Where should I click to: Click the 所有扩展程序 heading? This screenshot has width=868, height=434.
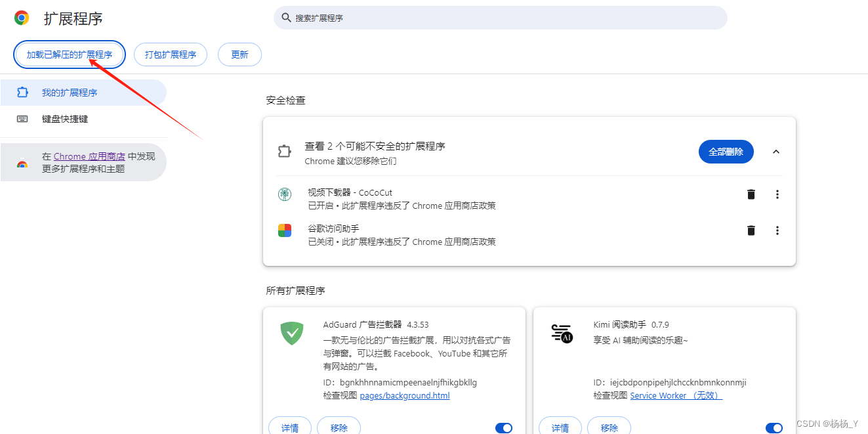point(295,290)
